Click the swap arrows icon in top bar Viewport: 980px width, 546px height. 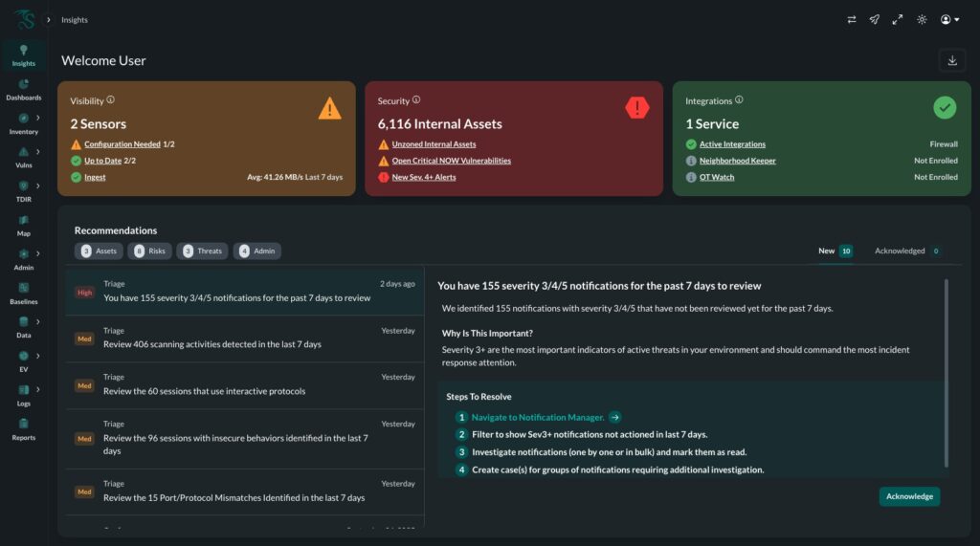tap(852, 19)
